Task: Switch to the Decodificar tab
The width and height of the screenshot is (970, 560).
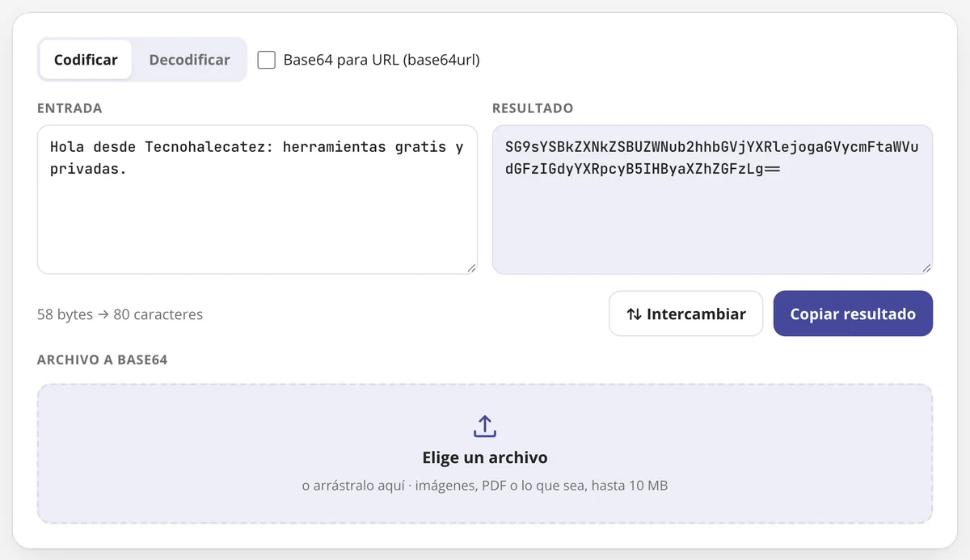Action: coord(189,60)
